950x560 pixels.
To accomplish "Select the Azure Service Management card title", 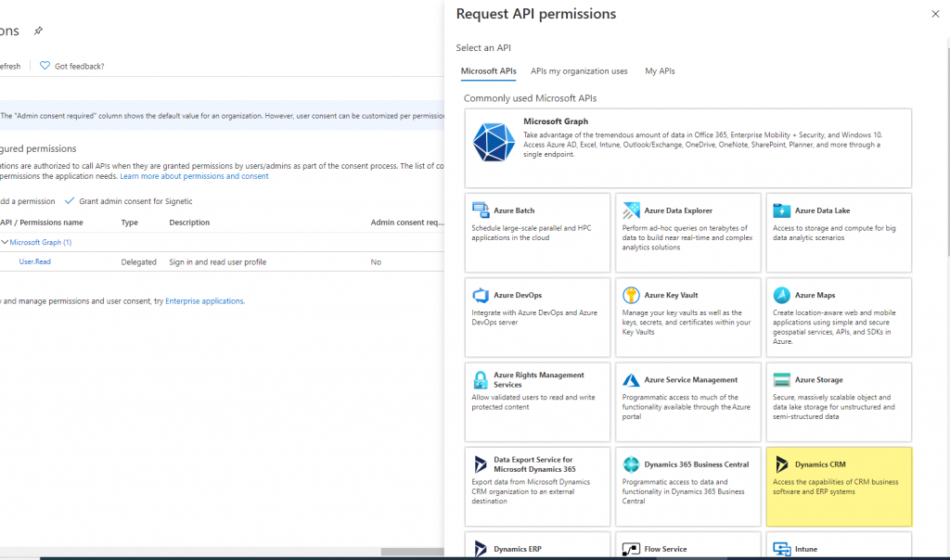I will tap(690, 379).
